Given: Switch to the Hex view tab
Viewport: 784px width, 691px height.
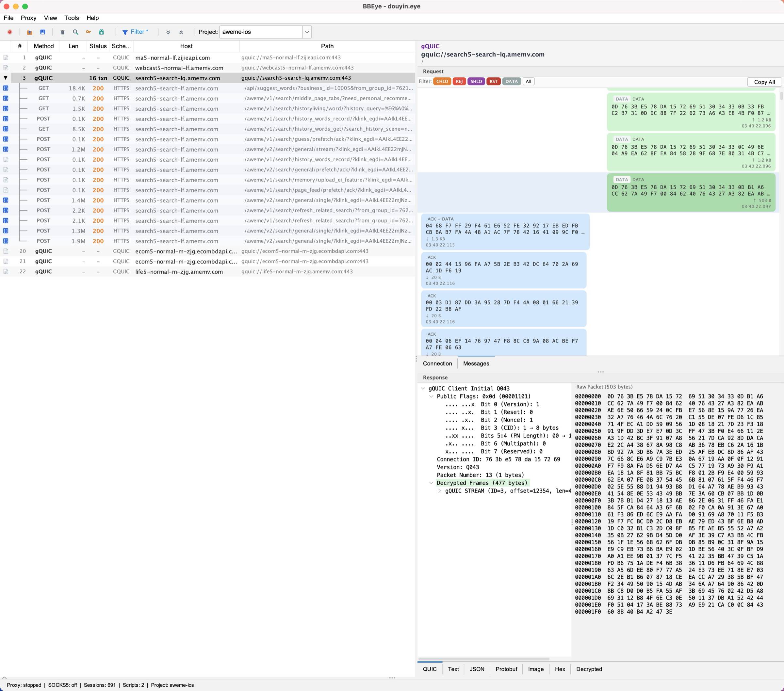Looking at the screenshot, I should coord(560,669).
